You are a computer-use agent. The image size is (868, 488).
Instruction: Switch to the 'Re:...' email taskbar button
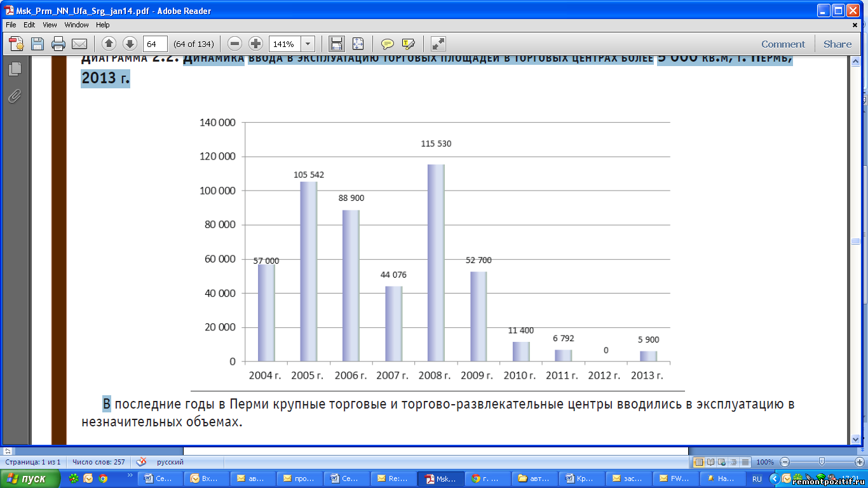[x=393, y=479]
